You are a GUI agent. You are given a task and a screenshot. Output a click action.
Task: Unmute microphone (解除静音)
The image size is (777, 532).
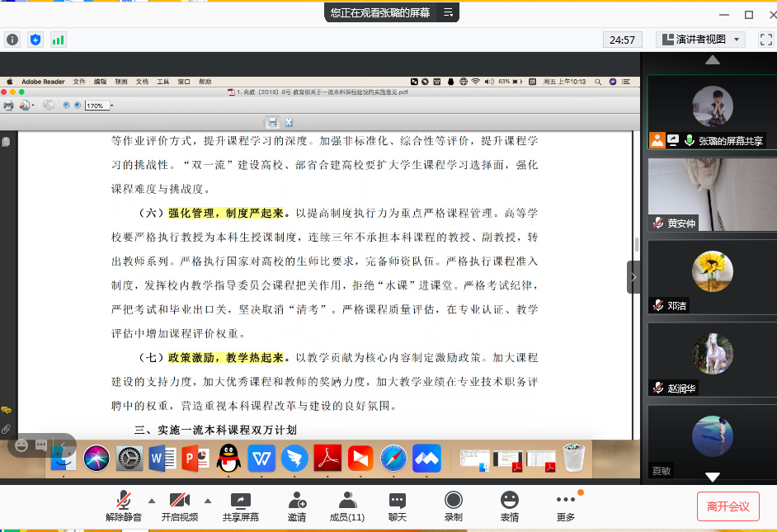124,506
